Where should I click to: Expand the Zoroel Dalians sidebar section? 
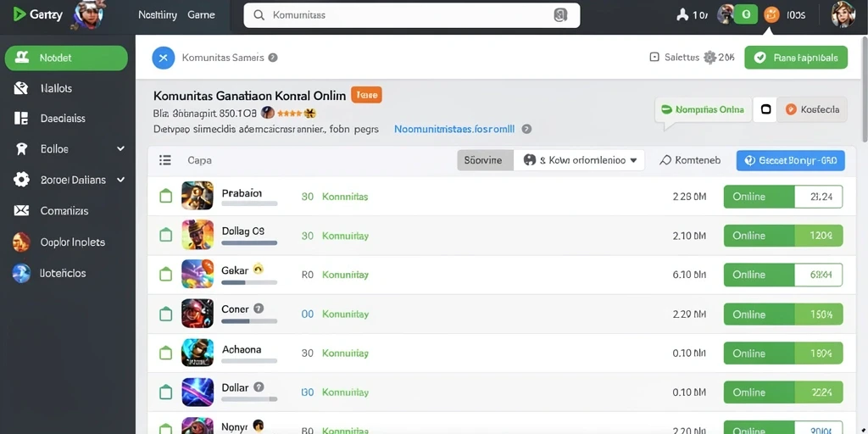120,180
